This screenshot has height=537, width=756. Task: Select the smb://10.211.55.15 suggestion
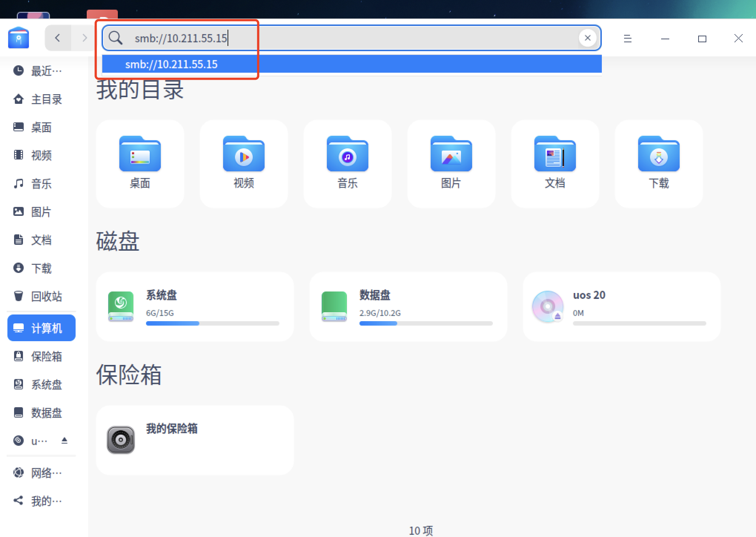171,64
